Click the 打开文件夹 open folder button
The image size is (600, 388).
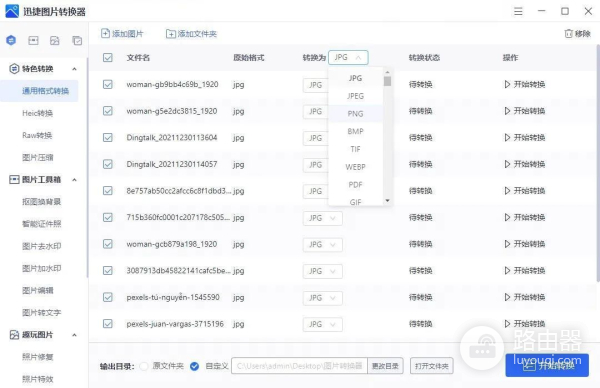pyautogui.click(x=432, y=366)
